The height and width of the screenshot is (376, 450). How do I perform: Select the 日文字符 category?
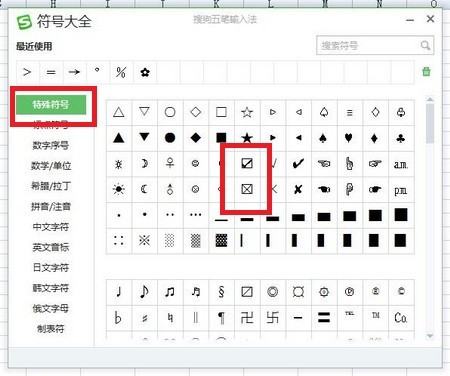pos(51,268)
